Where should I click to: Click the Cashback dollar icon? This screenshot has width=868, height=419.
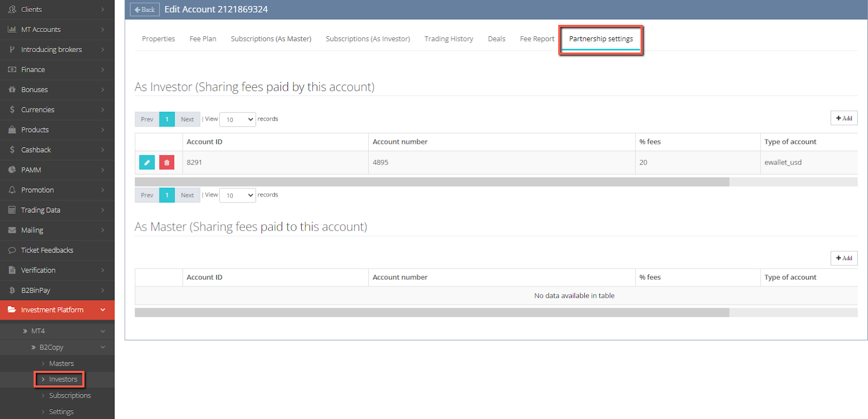pyautogui.click(x=12, y=150)
